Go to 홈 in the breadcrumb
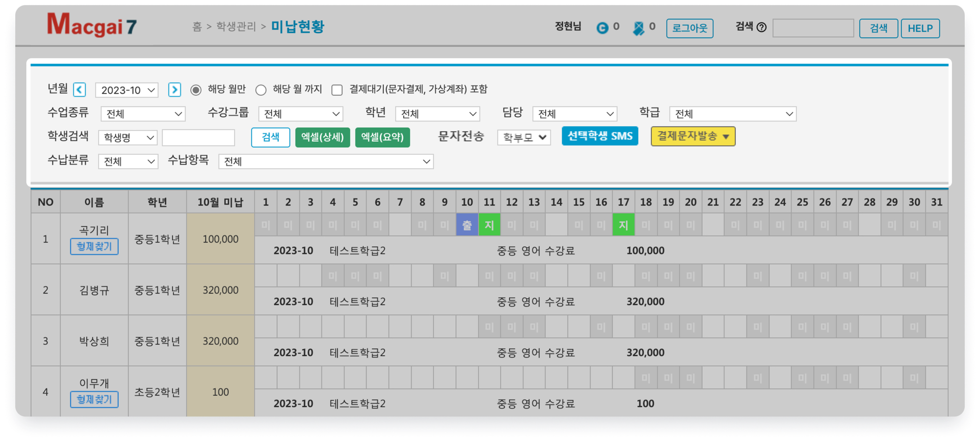Viewport: 980px width, 442px height. point(197,27)
